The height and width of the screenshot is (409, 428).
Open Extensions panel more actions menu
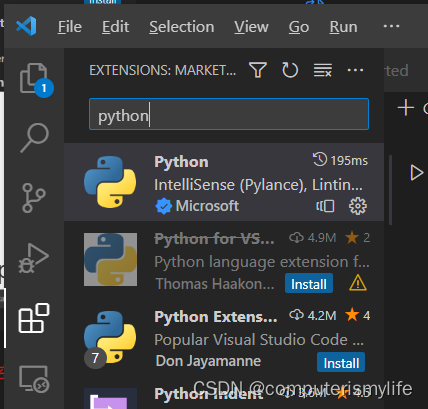[x=355, y=70]
